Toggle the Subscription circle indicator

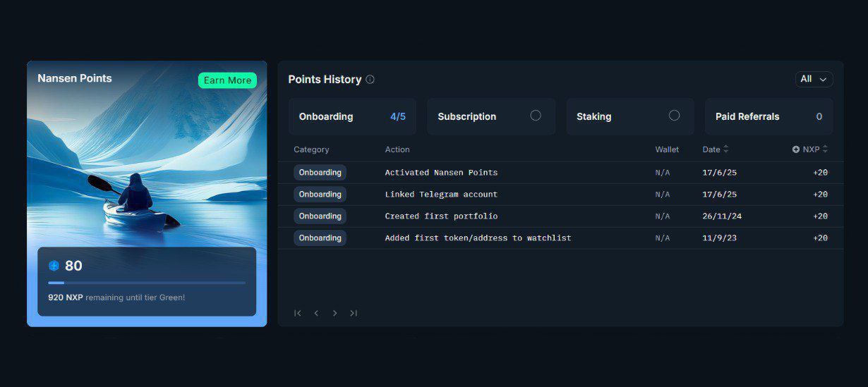click(x=536, y=116)
